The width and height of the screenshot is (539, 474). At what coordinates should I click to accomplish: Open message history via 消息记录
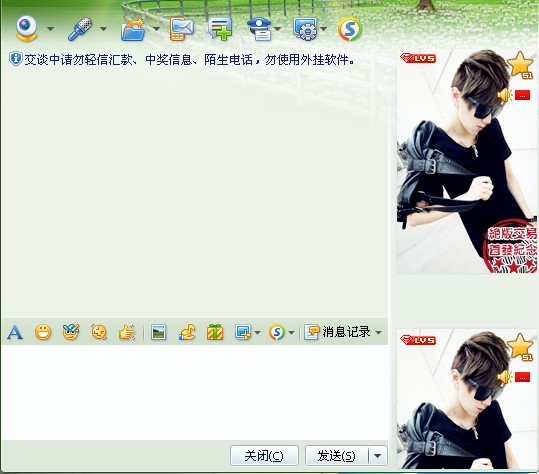[338, 332]
